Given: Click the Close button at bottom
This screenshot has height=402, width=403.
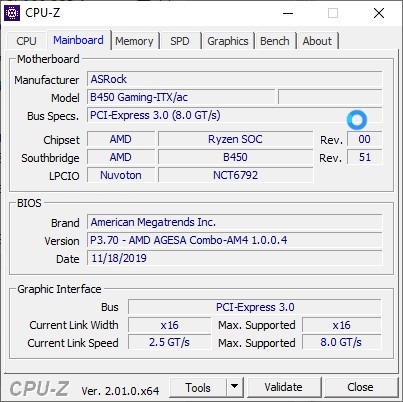Looking at the screenshot, I should click(360, 387).
